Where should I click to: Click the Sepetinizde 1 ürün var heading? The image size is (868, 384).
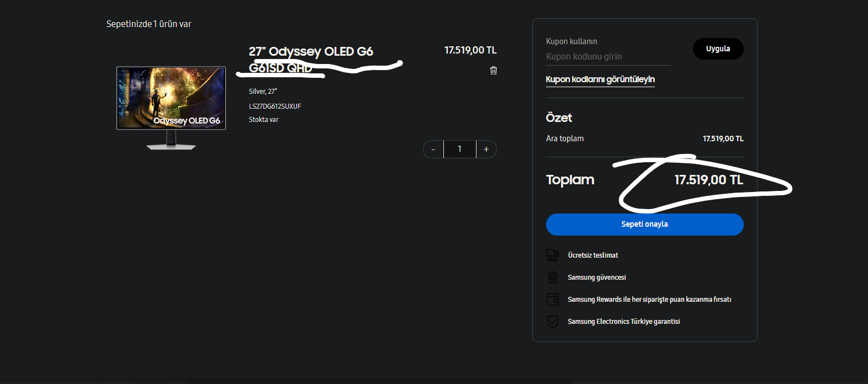pyautogui.click(x=149, y=24)
